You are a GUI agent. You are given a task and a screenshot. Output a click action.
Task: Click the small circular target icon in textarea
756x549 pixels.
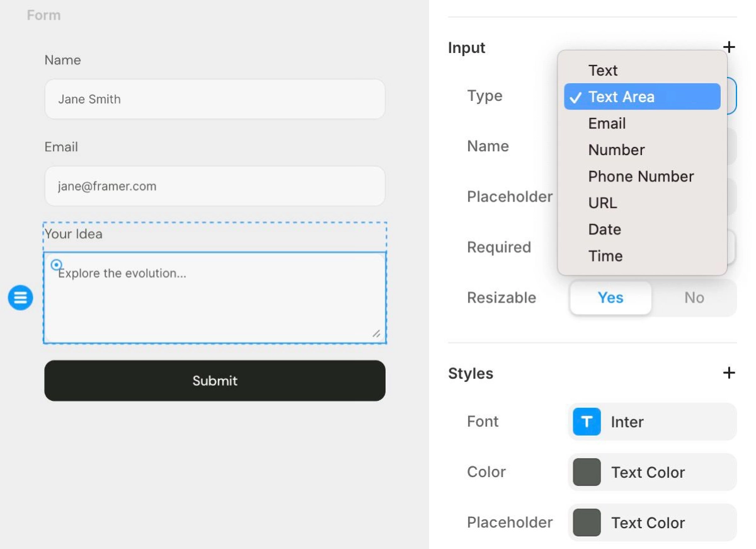click(x=56, y=265)
